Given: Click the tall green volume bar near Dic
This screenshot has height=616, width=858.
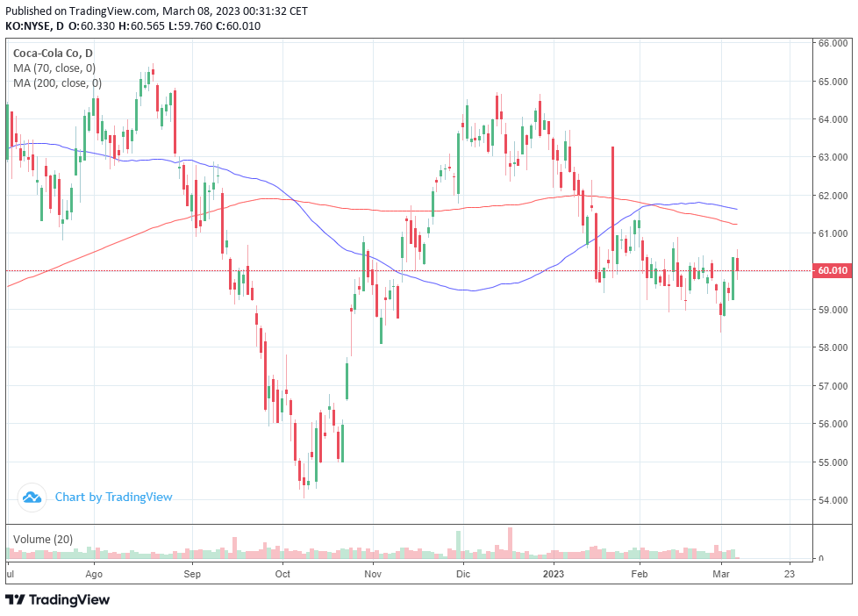Looking at the screenshot, I should coord(459,544).
